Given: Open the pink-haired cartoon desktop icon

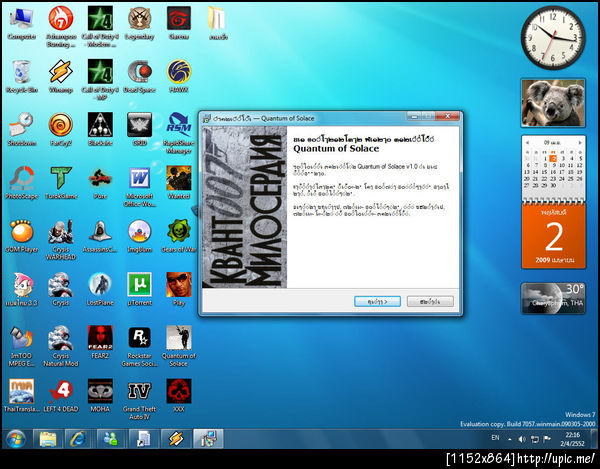Looking at the screenshot, I should [21, 290].
